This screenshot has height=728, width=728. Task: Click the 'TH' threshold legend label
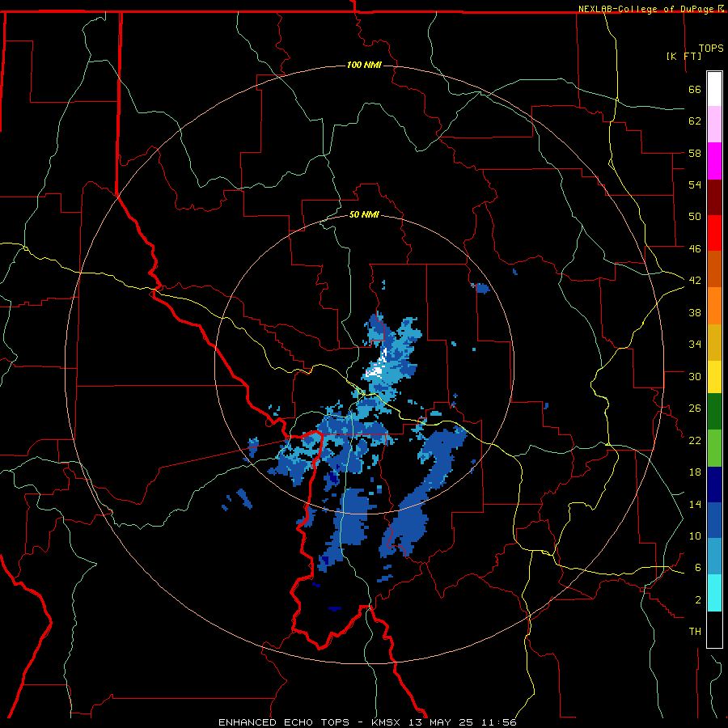(695, 632)
